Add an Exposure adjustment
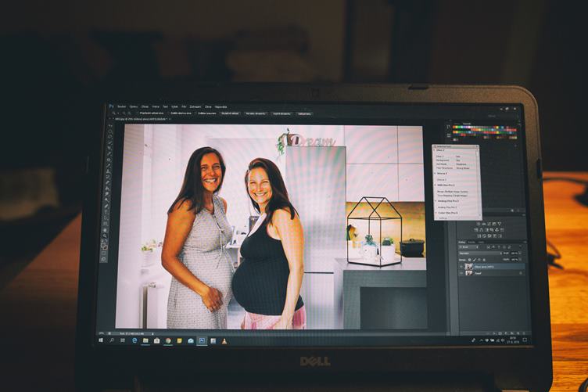588x392 pixels. tap(495, 224)
